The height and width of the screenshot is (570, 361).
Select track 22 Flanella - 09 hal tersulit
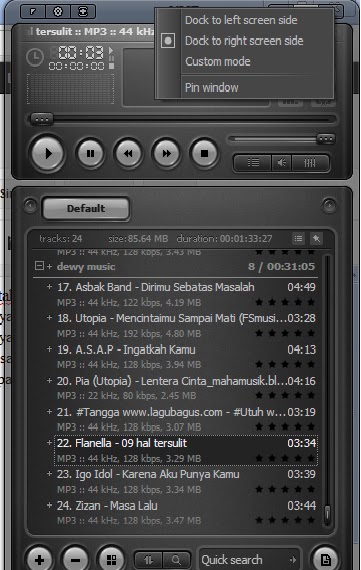tap(186, 450)
